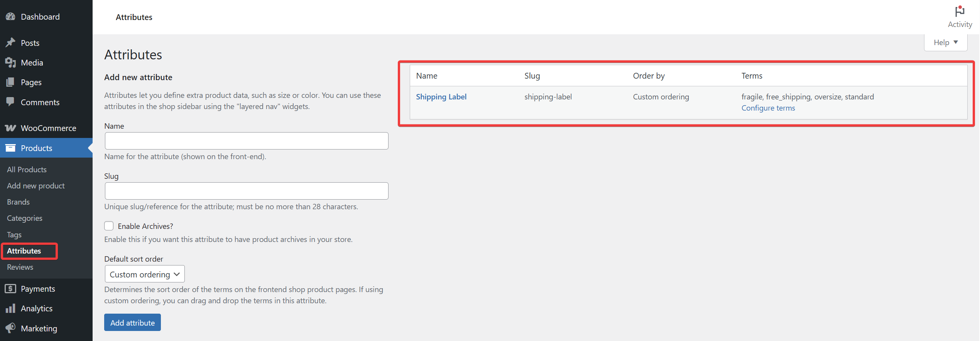Click the WooCommerce logo icon

[10, 128]
